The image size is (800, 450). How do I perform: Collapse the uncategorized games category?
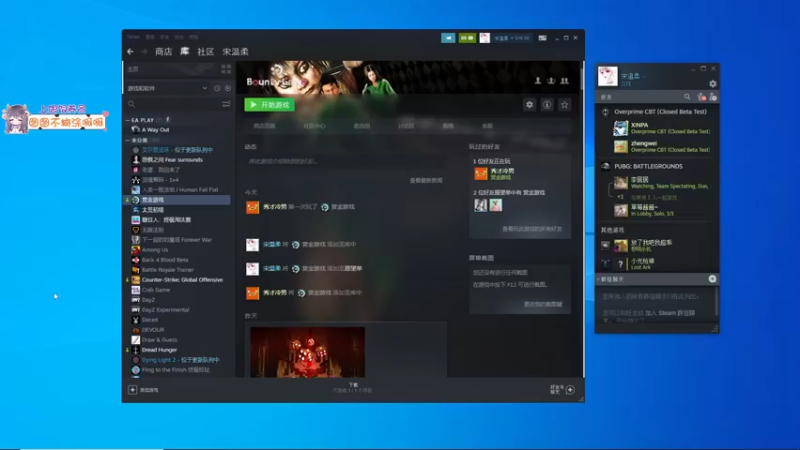coord(128,140)
